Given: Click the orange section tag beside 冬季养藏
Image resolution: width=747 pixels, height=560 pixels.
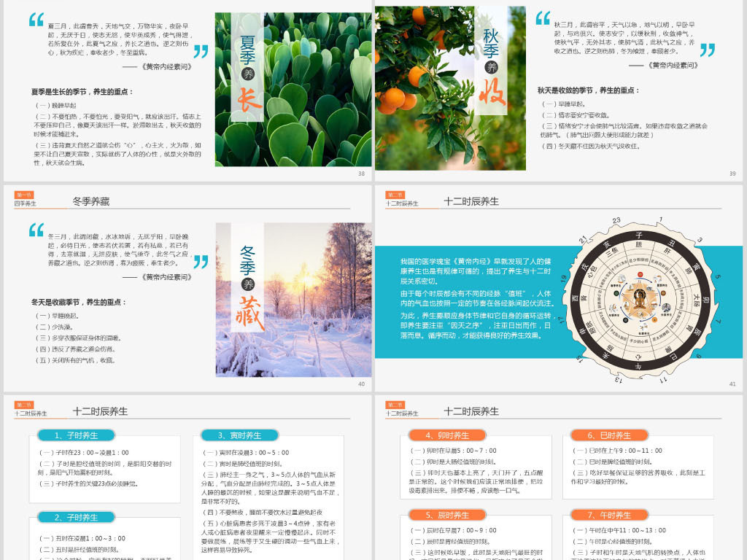Looking at the screenshot, I should (x=24, y=195).
